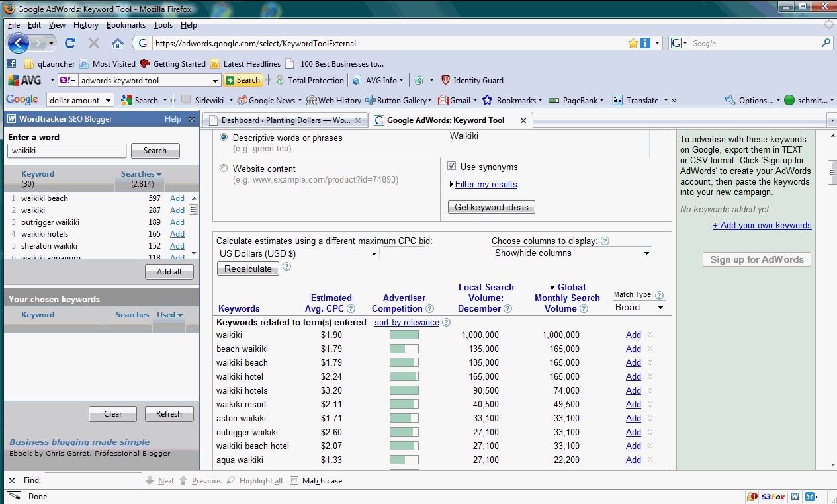Open Google News toolbar button
Screen dimensions: 837x504
tap(266, 101)
